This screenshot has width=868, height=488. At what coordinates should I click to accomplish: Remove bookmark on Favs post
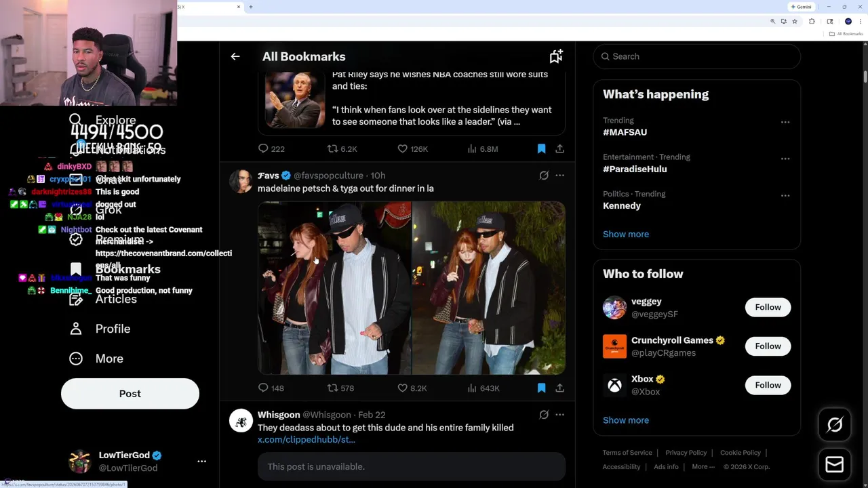[x=541, y=388]
